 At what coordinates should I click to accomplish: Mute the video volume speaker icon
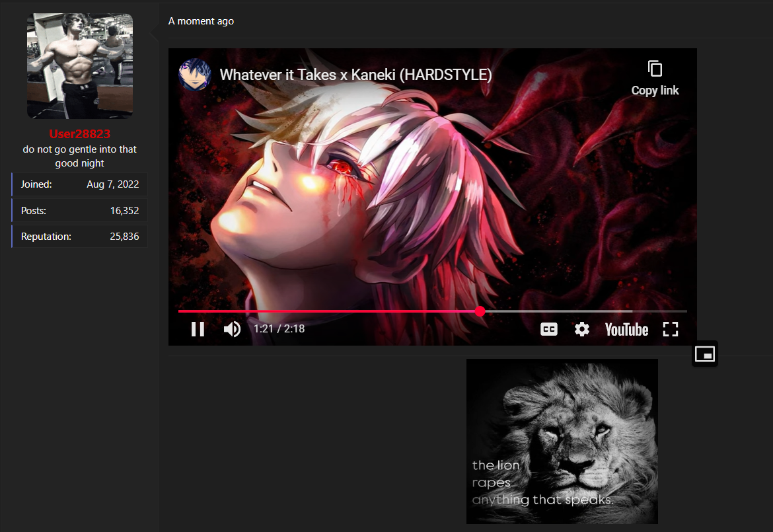tap(232, 329)
